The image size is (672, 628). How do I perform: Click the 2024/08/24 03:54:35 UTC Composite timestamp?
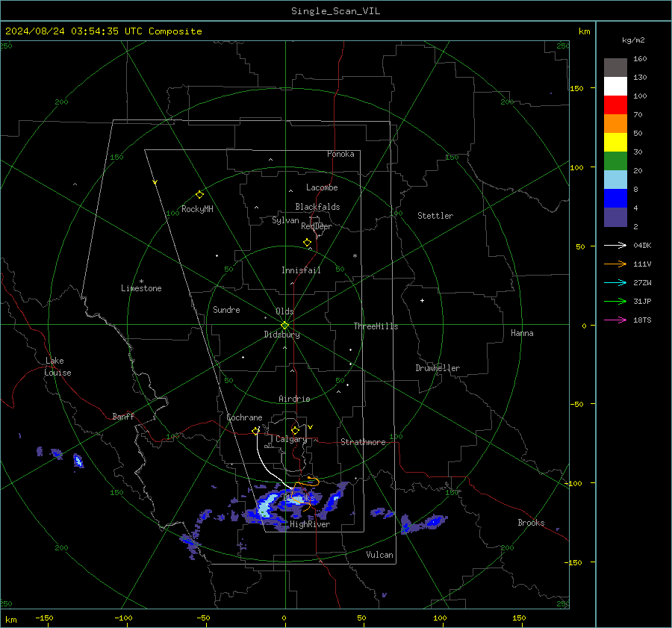103,31
